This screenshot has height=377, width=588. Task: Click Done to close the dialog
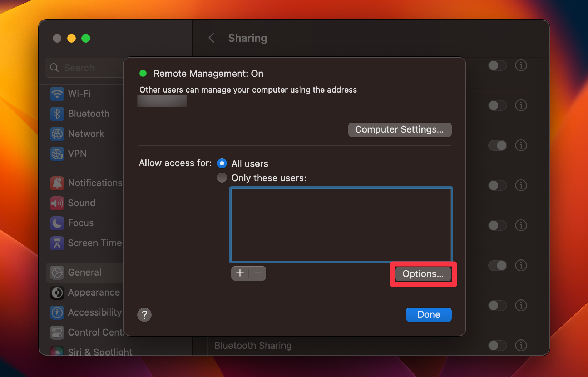tap(429, 314)
